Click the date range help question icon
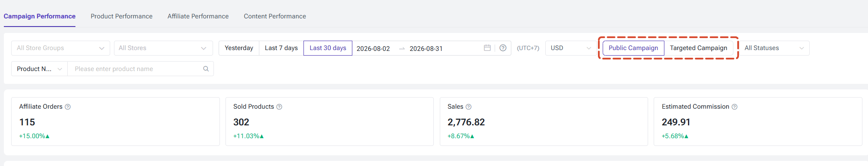The height and width of the screenshot is (166, 868). click(x=503, y=48)
